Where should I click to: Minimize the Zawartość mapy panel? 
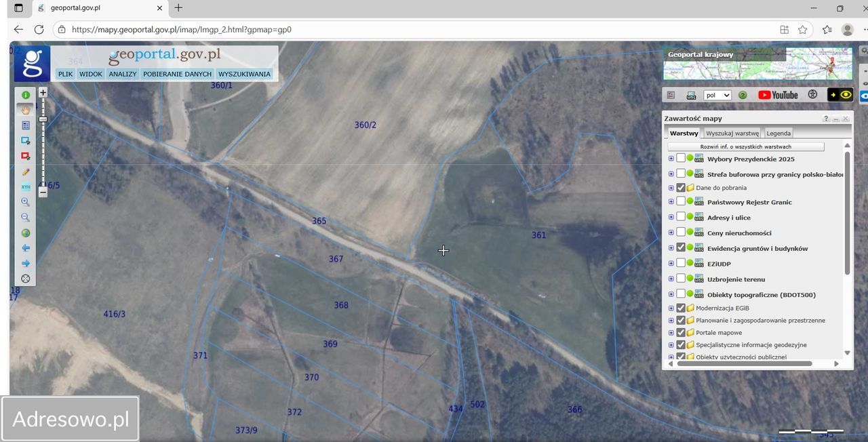[x=836, y=119]
